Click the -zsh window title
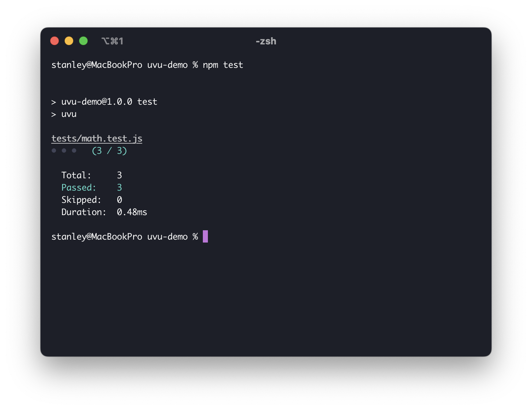This screenshot has height=410, width=532. (x=266, y=41)
